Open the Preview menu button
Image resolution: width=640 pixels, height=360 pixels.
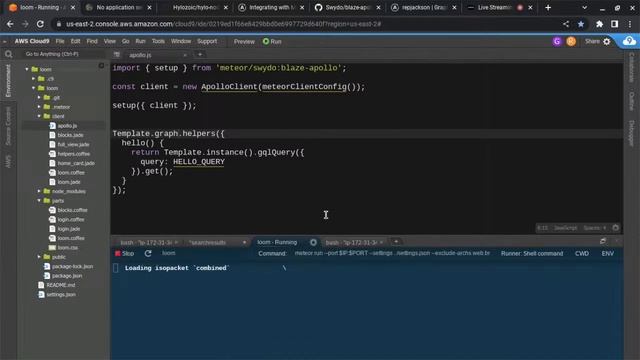pyautogui.click(x=244, y=41)
